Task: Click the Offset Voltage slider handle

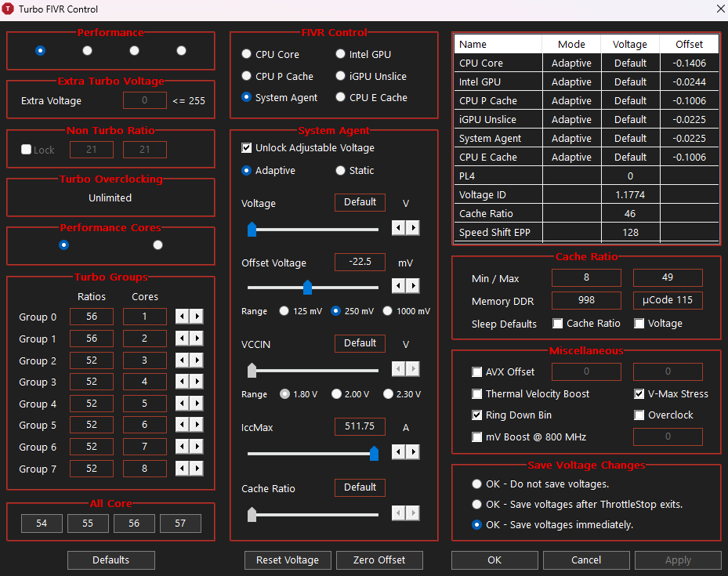Action: coord(307,288)
